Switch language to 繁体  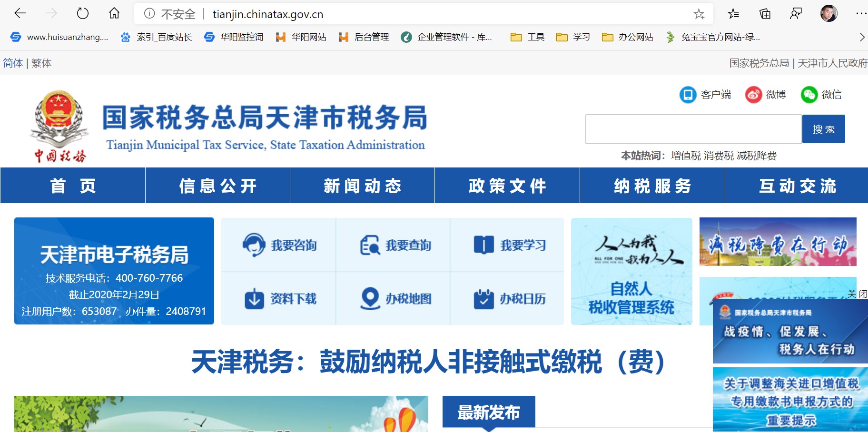41,63
